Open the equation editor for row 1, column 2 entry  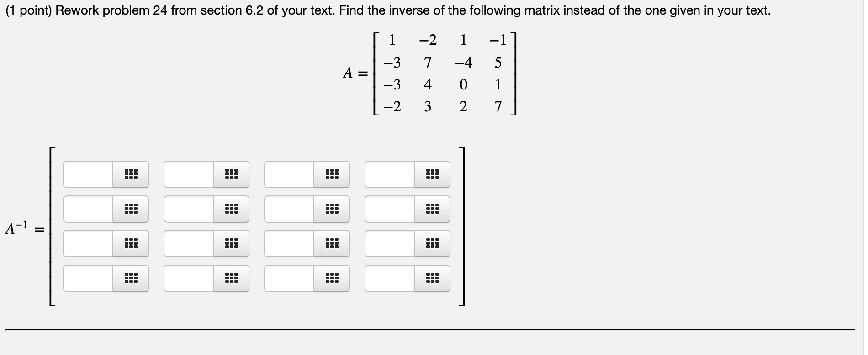tap(231, 174)
